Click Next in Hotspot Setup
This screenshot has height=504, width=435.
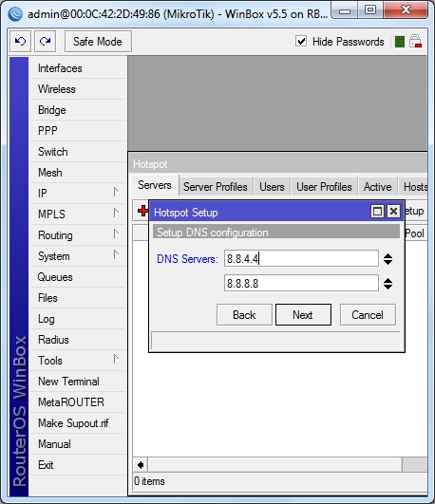point(303,315)
